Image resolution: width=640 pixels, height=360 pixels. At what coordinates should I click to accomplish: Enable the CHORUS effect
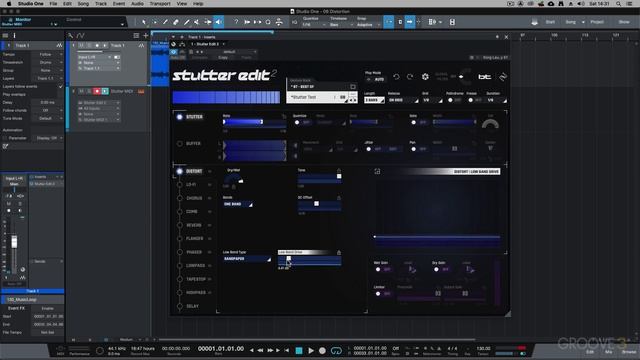pyautogui.click(x=180, y=198)
